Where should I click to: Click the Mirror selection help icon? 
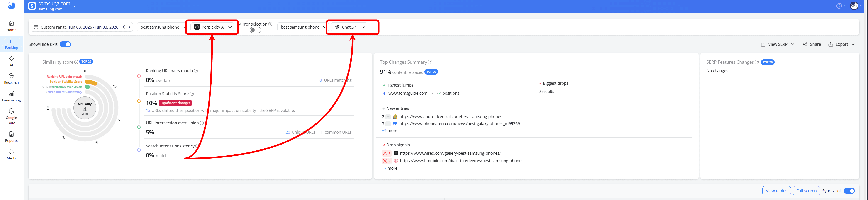(270, 24)
